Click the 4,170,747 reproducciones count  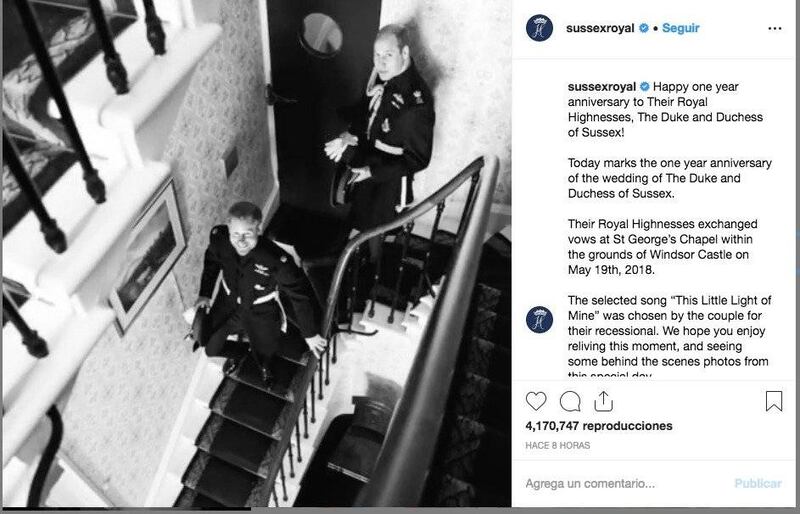click(x=599, y=426)
